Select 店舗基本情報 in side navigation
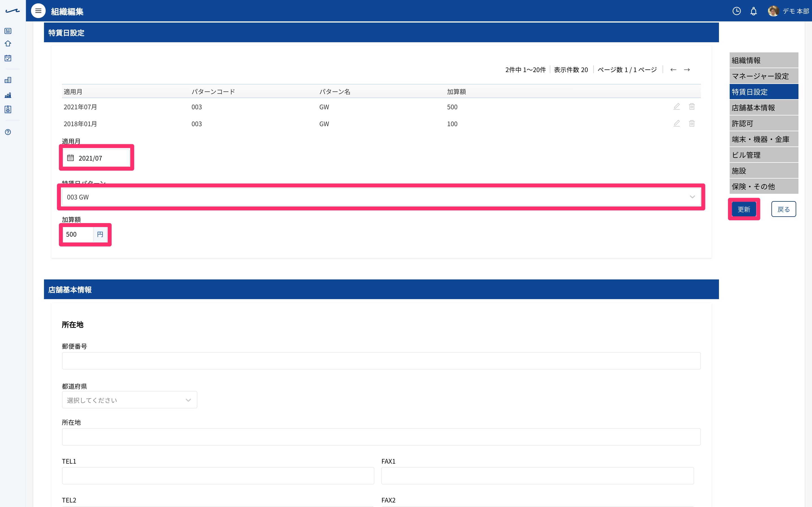Viewport: 812px width, 507px height. 764,108
